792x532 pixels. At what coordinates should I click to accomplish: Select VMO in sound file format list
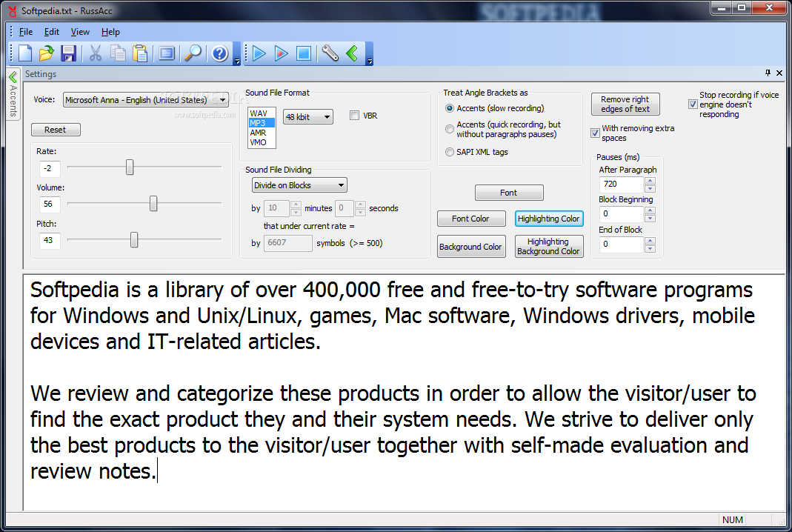point(262,142)
